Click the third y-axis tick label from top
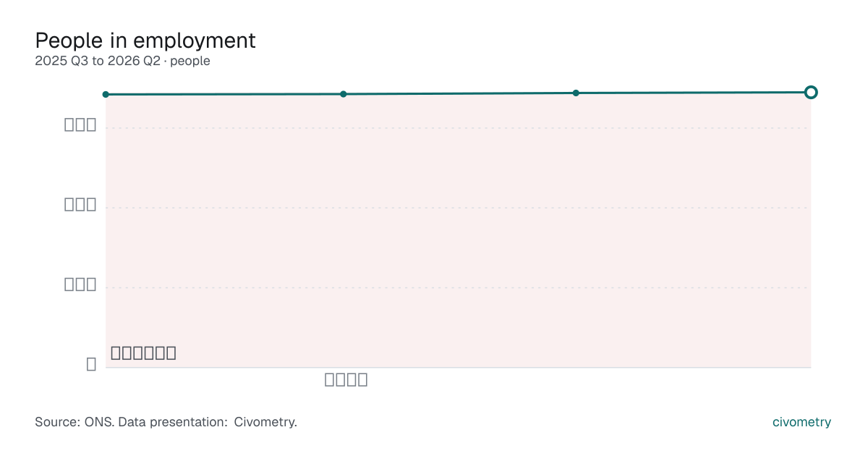 coord(80,284)
